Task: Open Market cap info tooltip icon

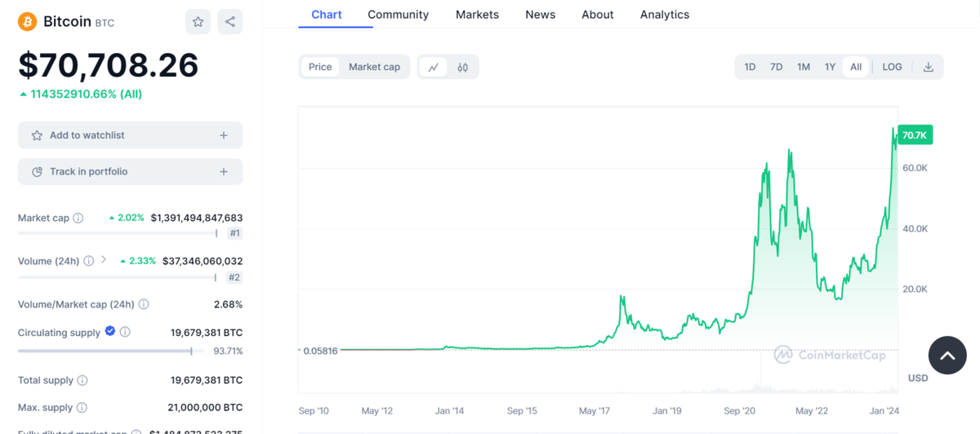Action: [x=78, y=218]
